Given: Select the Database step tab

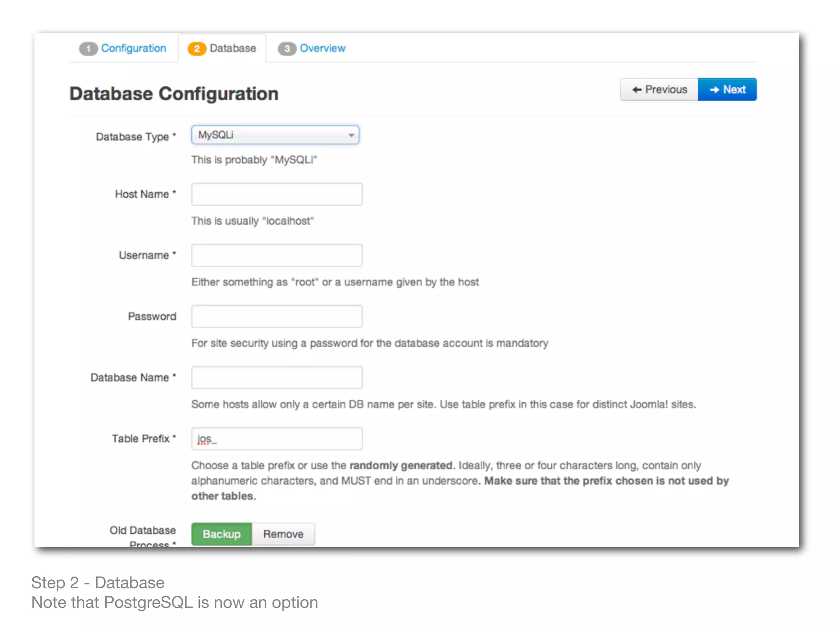Looking at the screenshot, I should [222, 48].
